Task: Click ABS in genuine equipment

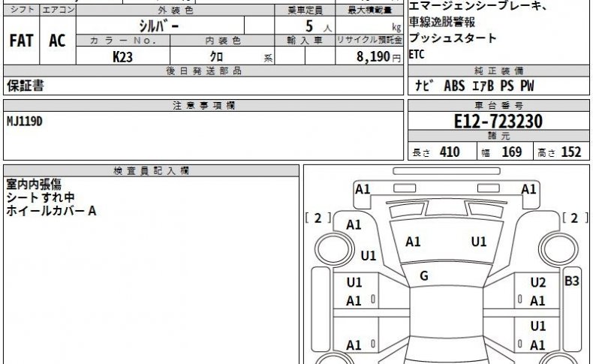Action: click(454, 86)
